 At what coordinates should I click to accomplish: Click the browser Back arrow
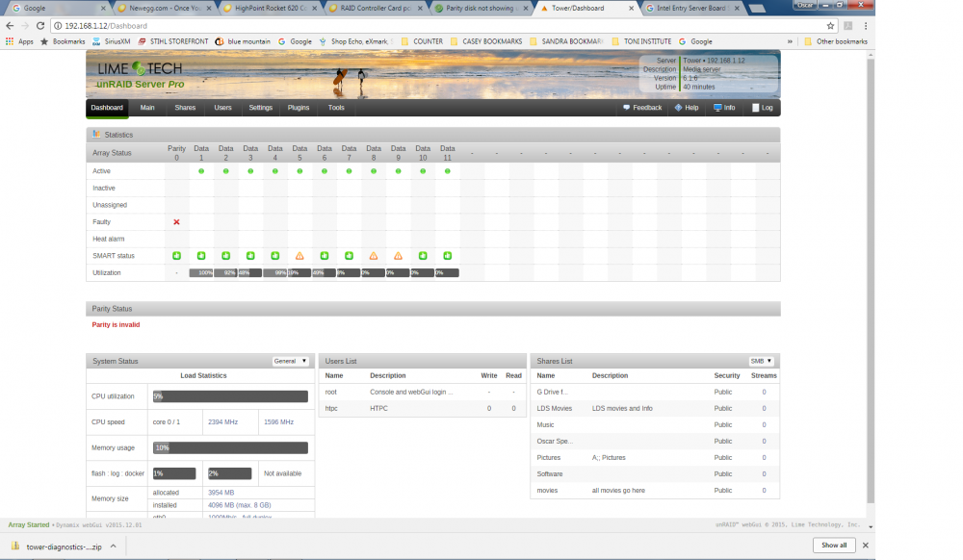click(x=10, y=26)
